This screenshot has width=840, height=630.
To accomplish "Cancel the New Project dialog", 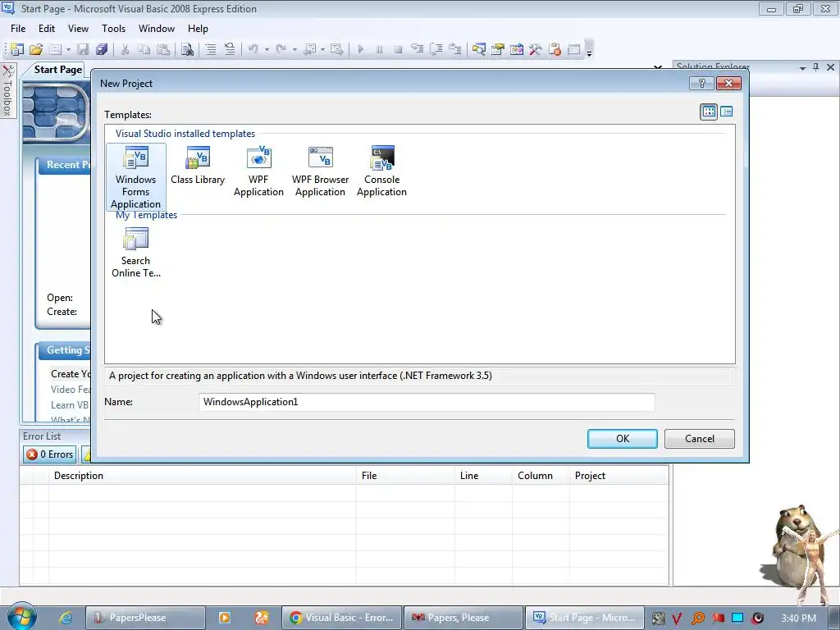I will click(700, 438).
